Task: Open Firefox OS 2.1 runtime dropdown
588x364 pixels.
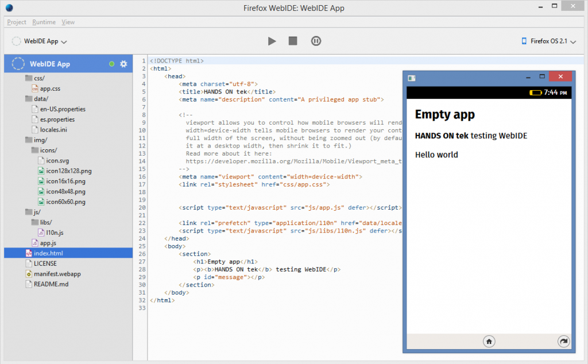Action: (x=548, y=41)
